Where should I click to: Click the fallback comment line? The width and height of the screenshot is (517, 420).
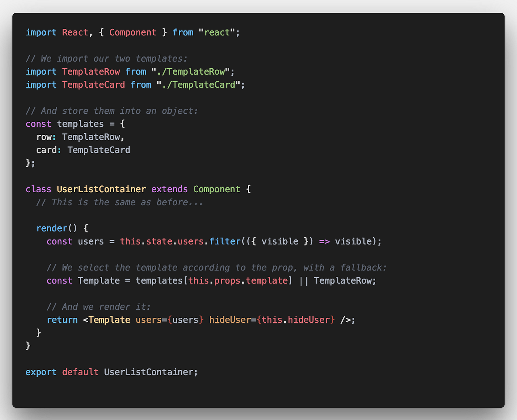[216, 267]
